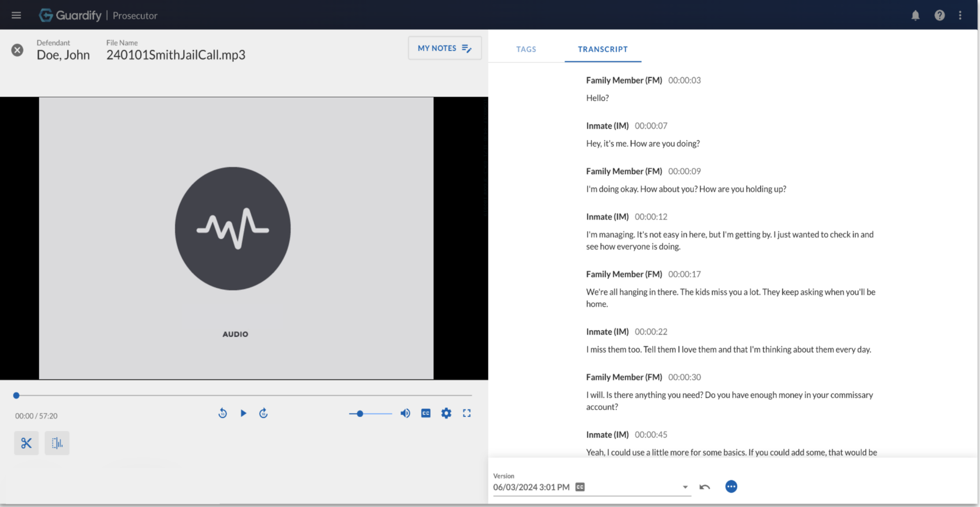Click the blue more options circle button
The image size is (980, 507).
[731, 487]
